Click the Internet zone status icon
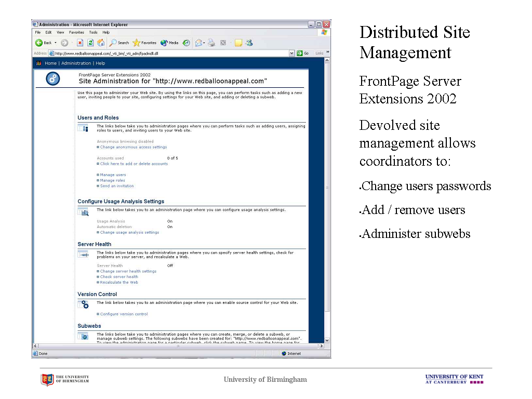 [284, 353]
